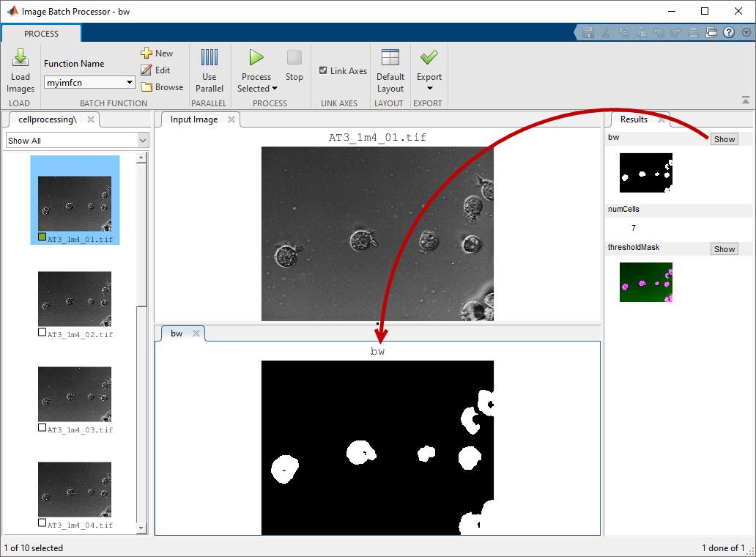Toggle the checkbox for AT3_1m4_01.tif
This screenshot has height=557, width=756.
click(x=42, y=237)
